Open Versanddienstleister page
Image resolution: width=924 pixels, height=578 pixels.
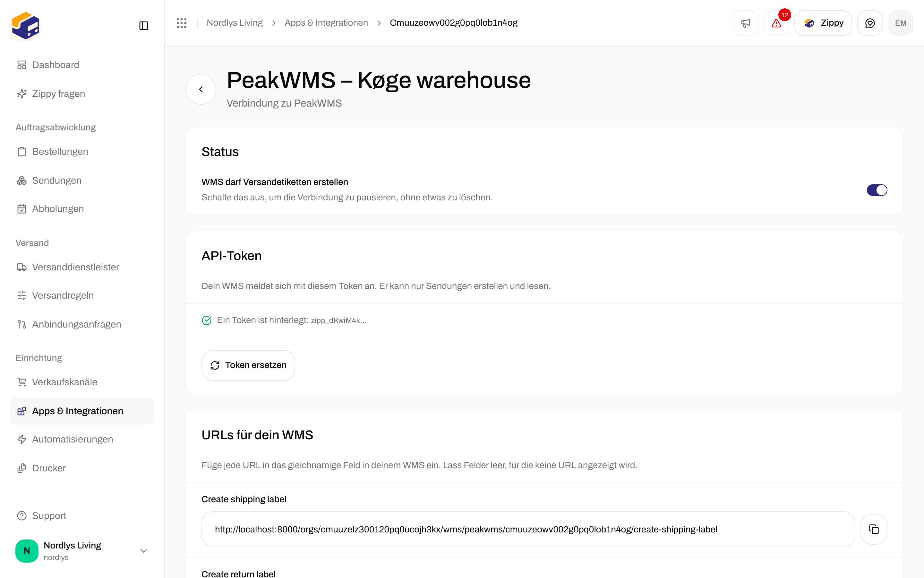click(82, 267)
